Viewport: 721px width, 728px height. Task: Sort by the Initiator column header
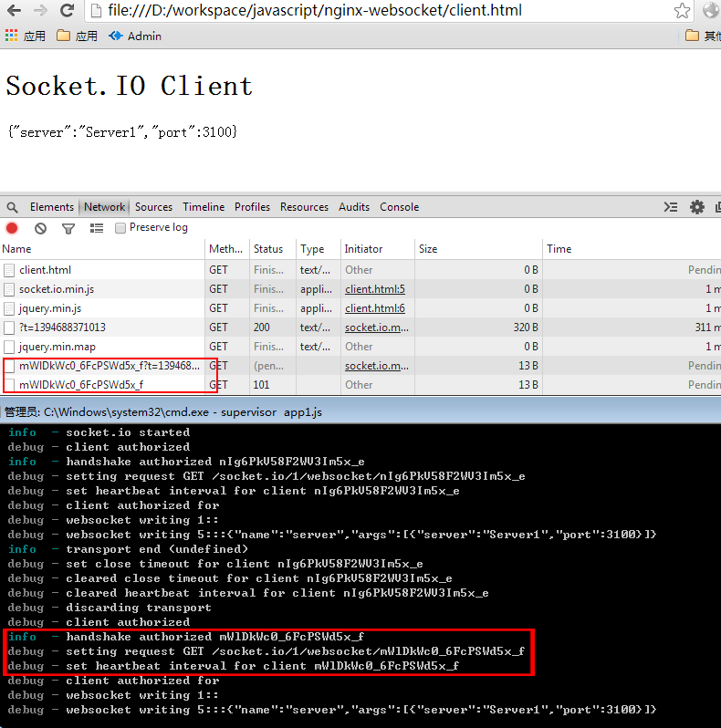click(x=378, y=249)
